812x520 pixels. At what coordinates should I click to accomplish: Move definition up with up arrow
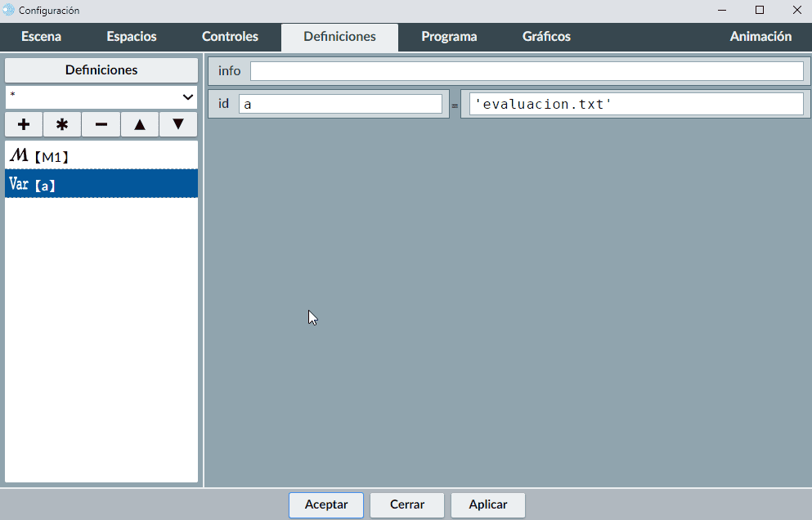tap(140, 124)
